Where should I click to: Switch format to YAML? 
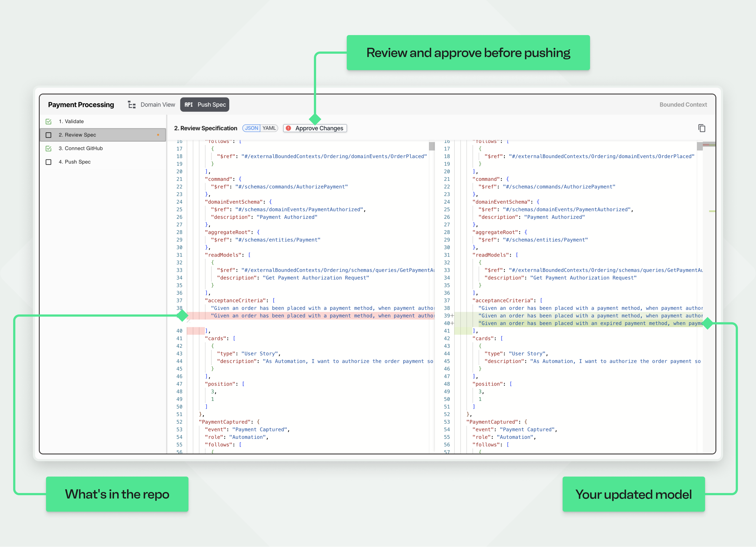click(269, 128)
